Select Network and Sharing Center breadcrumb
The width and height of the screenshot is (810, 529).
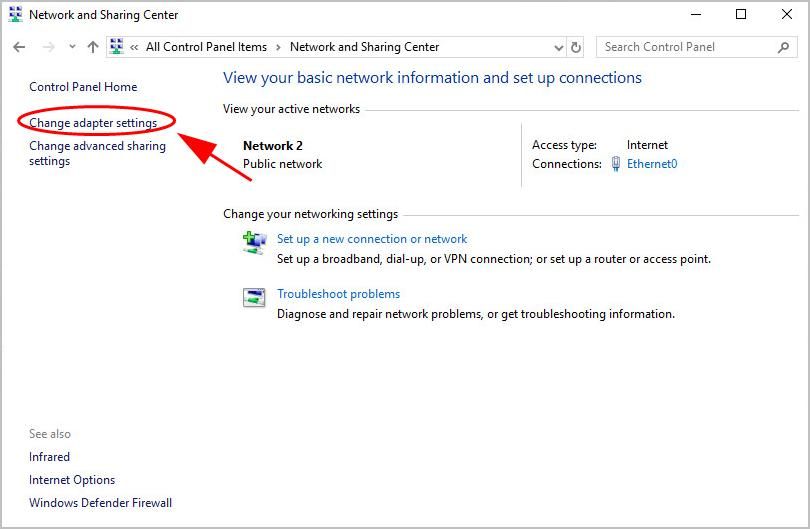tap(364, 47)
